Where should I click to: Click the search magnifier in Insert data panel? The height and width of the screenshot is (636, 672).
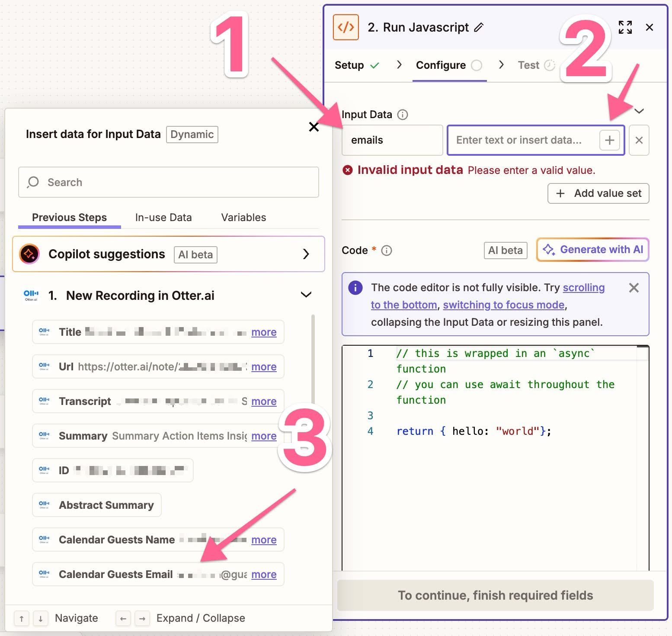click(x=33, y=182)
